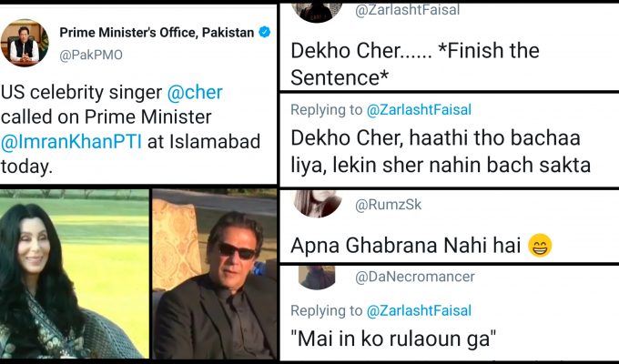Viewport: 619px width, 364px height.
Task: Click the @PakPMO handle
Action: (x=91, y=54)
